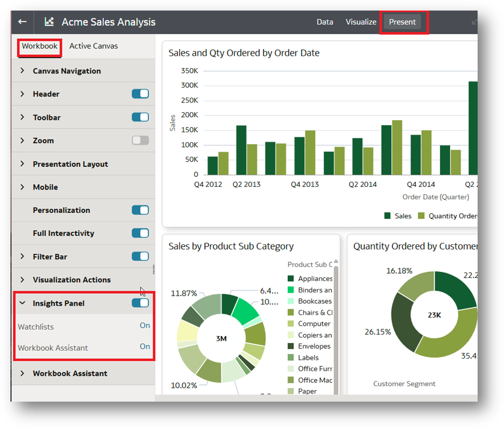Disable the Header toggle switch

140,94
